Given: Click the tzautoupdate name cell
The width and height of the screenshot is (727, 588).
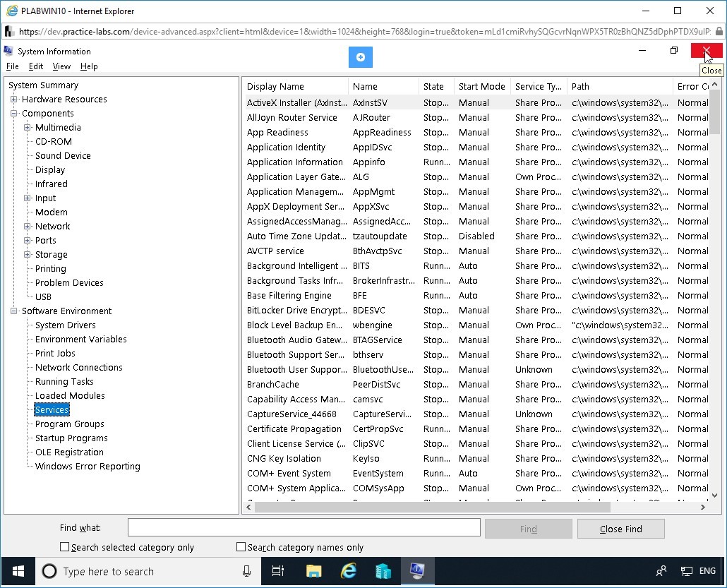Looking at the screenshot, I should coord(380,236).
